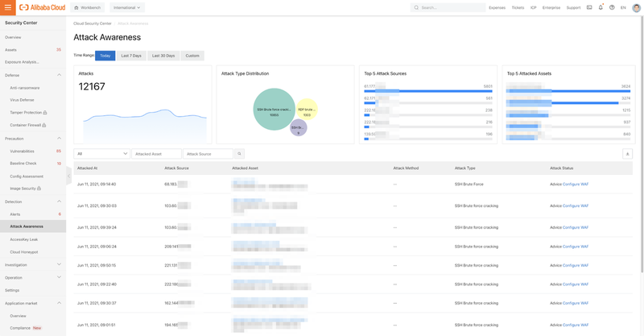Go to AccessKey Leak in sidebar
This screenshot has height=336, width=644.
[x=23, y=239]
